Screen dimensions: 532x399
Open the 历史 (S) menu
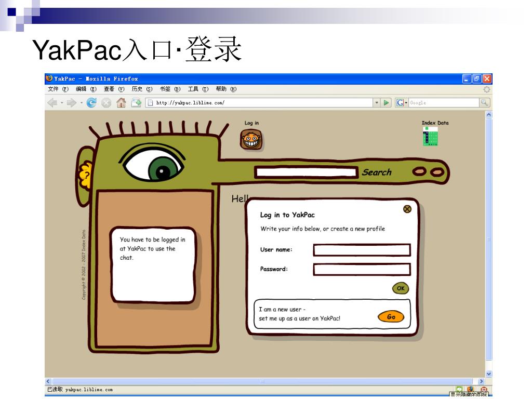[142, 89]
